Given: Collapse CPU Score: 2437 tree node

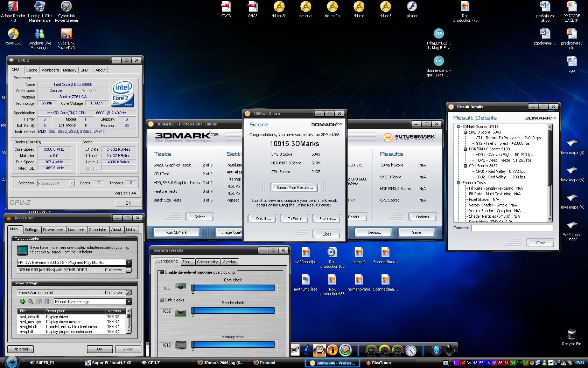Looking at the screenshot, I should pyautogui.click(x=465, y=166).
